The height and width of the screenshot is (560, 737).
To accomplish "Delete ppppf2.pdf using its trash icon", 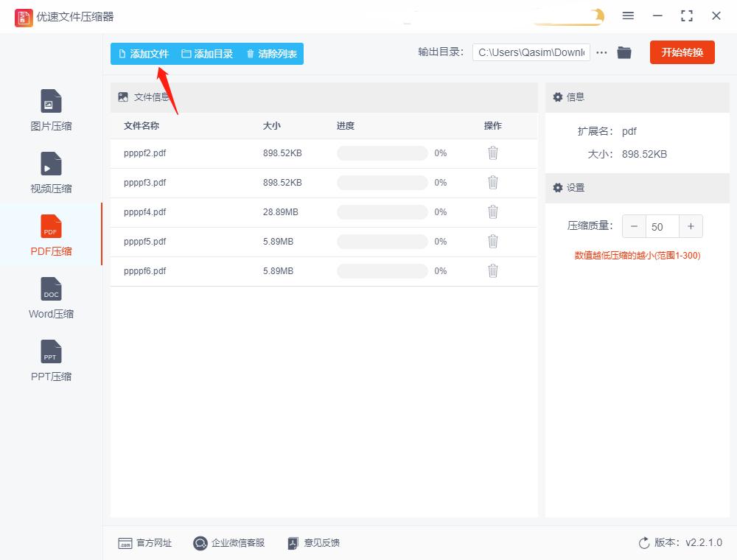I will pyautogui.click(x=492, y=153).
